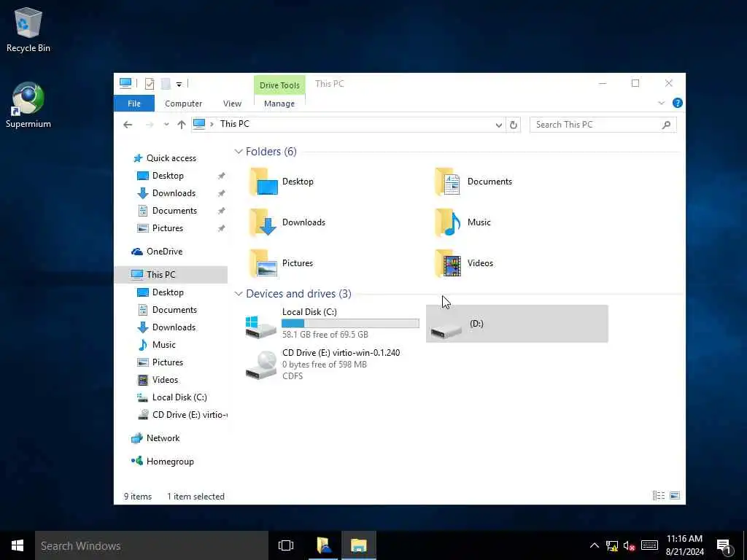Open Task View from the taskbar
The width and height of the screenshot is (747, 560).
286,545
